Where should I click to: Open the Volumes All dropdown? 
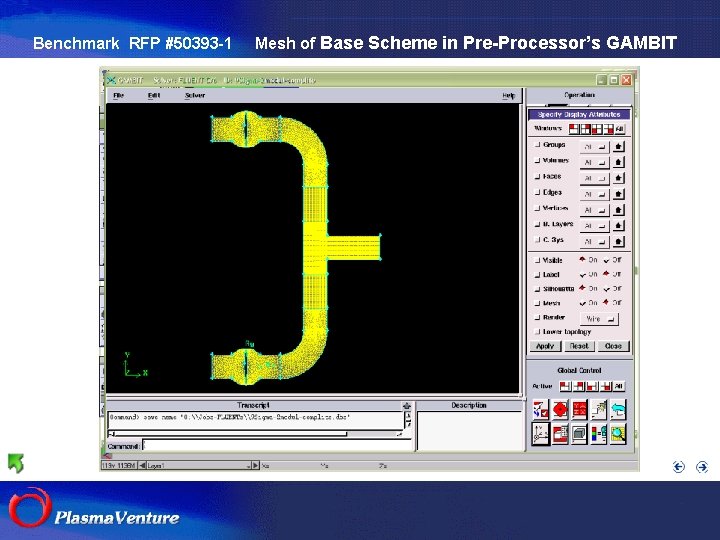coord(595,163)
